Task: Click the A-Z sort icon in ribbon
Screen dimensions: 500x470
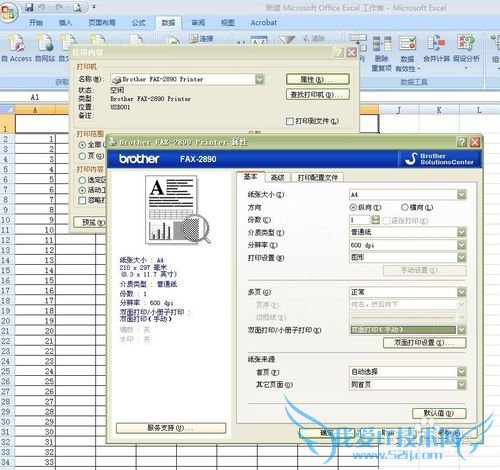Action: [259, 41]
